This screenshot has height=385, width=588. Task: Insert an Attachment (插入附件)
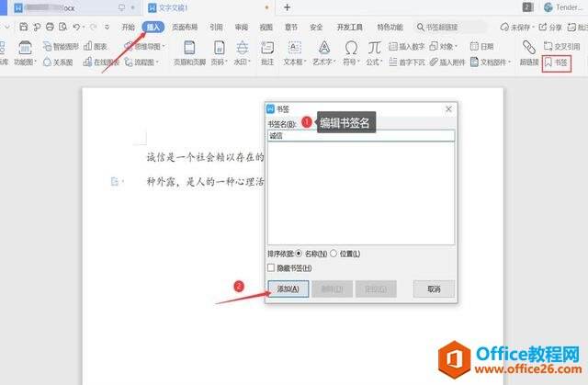tap(447, 62)
